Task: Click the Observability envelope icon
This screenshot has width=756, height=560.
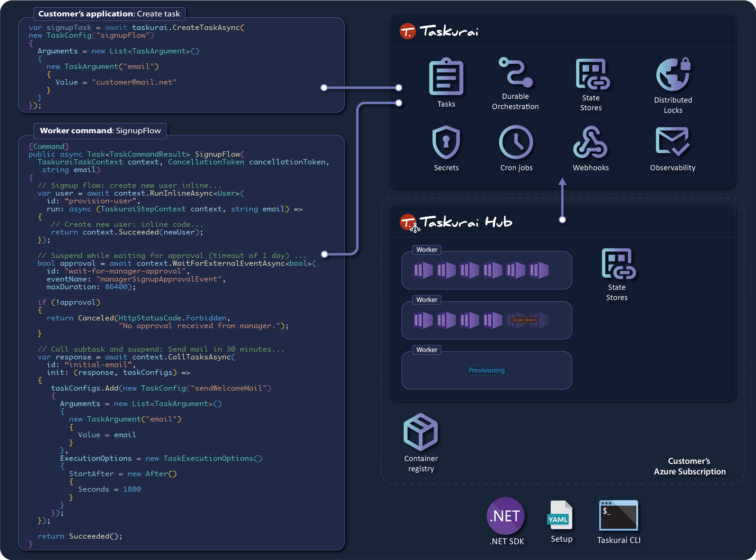Action: (672, 142)
